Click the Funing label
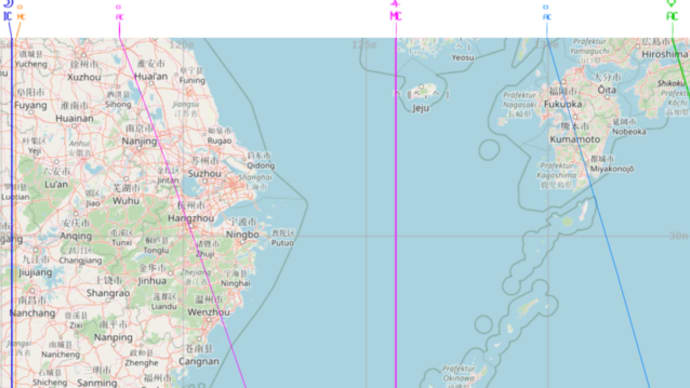Image resolution: width=690 pixels, height=388 pixels. tap(192, 81)
